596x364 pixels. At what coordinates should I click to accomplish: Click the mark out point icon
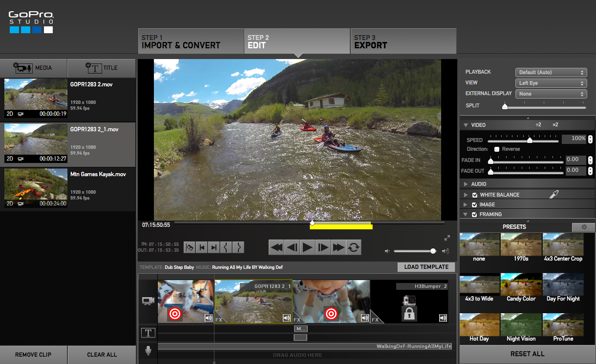[238, 247]
